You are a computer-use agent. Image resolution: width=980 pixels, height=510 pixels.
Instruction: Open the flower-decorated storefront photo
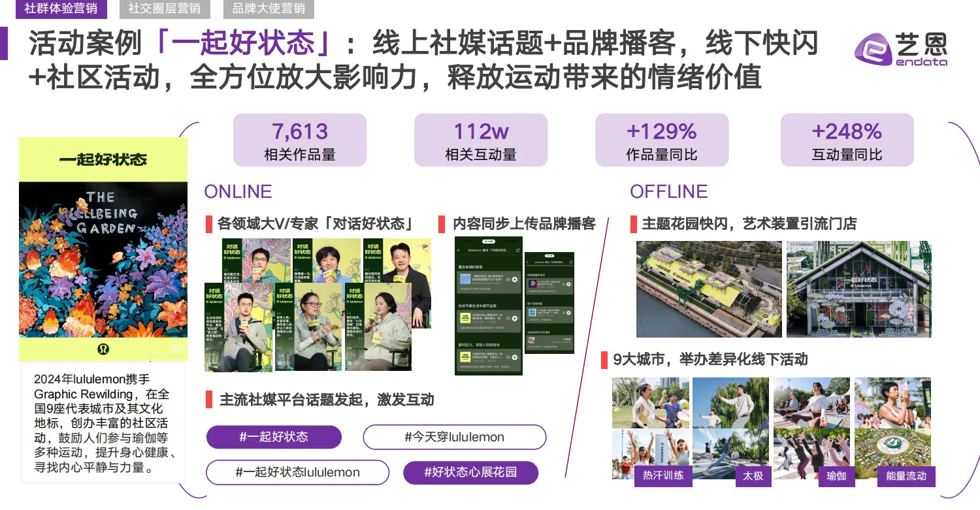tap(859, 289)
